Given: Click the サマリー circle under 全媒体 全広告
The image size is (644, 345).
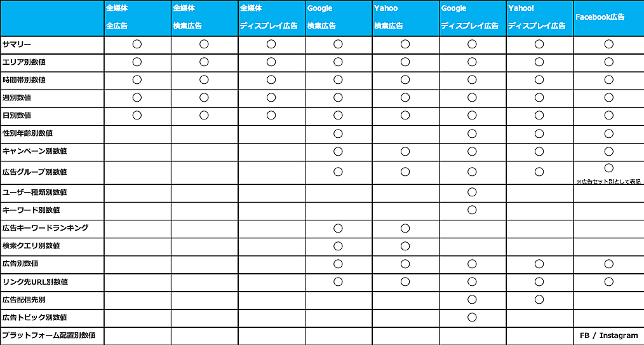Looking at the screenshot, I should [137, 44].
